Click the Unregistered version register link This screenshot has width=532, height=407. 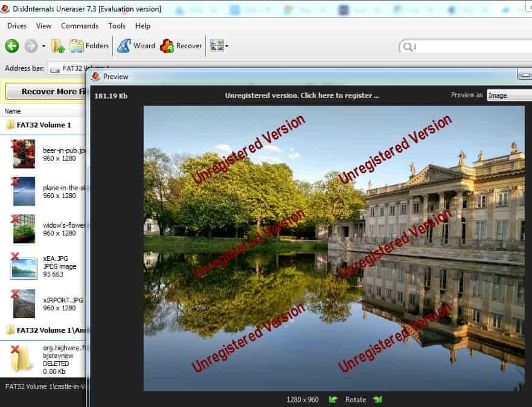coord(302,95)
